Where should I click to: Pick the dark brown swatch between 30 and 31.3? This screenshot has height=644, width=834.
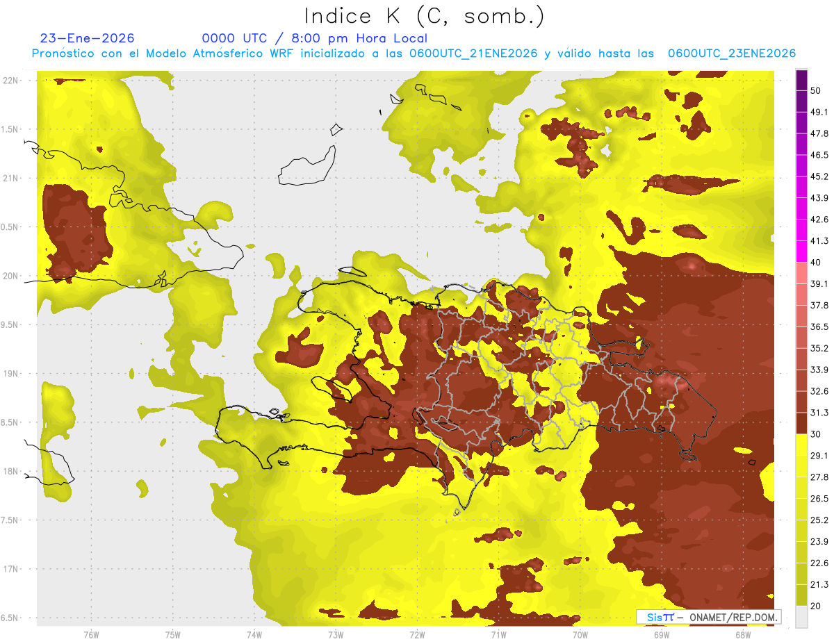coord(802,424)
